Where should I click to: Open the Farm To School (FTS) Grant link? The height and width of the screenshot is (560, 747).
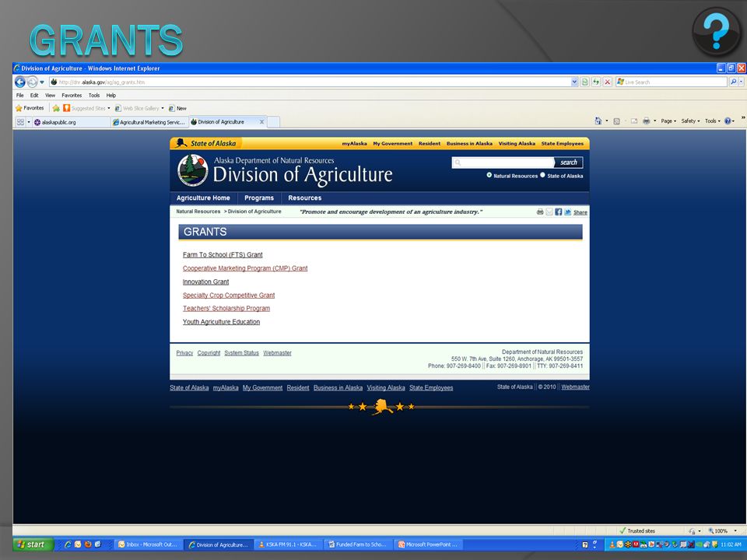(x=223, y=255)
